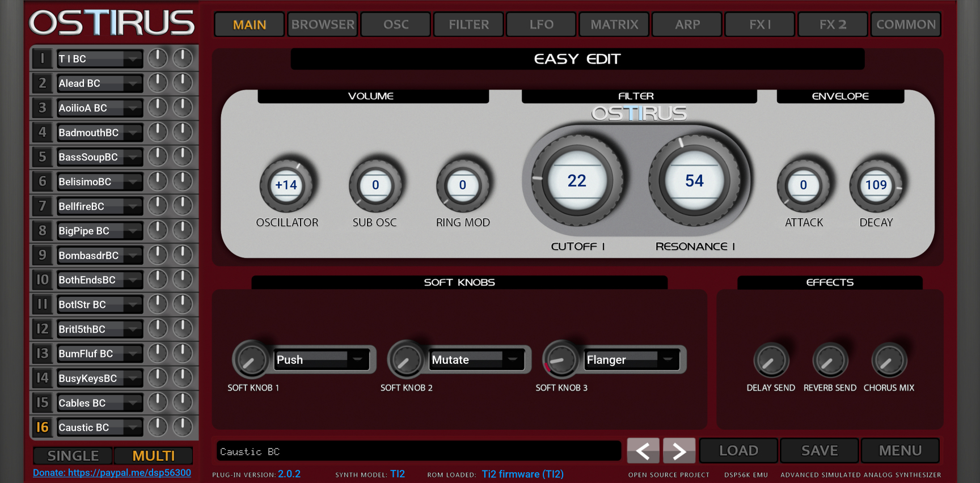Select part 16 slot number
Viewport: 980px width, 483px height.
[43, 427]
